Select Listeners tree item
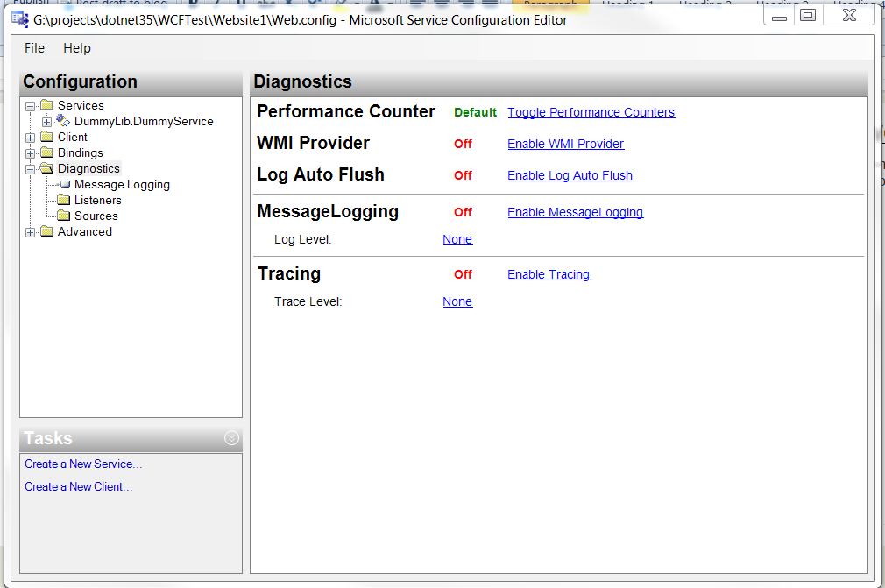Image resolution: width=885 pixels, height=588 pixels. point(97,201)
